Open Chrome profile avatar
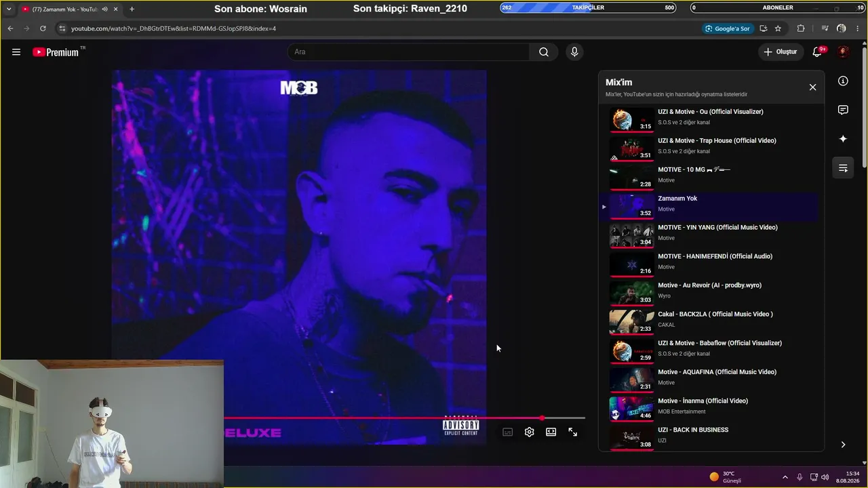The height and width of the screenshot is (488, 868). (842, 28)
